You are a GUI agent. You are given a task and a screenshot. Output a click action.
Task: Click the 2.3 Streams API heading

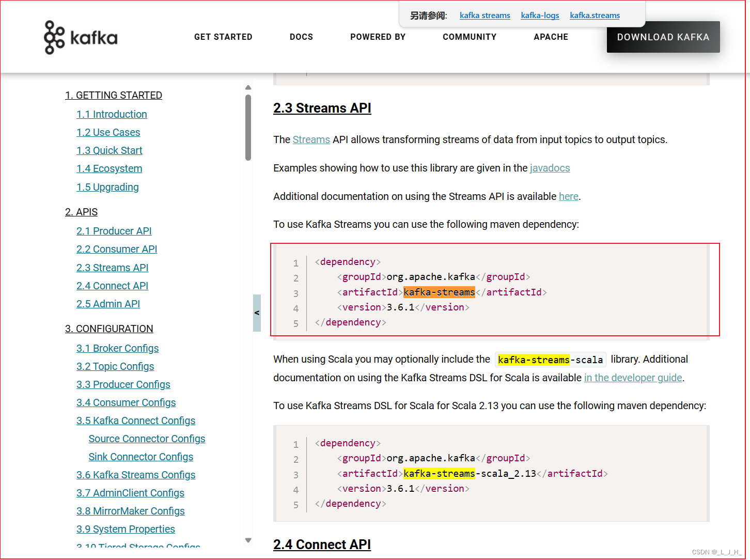tap(322, 108)
